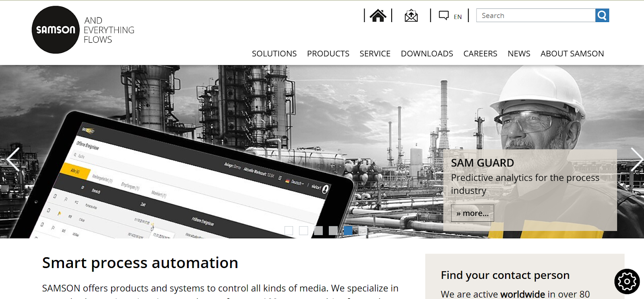Click the 'worldwide' bold link text
The image size is (644, 299).
(522, 294)
